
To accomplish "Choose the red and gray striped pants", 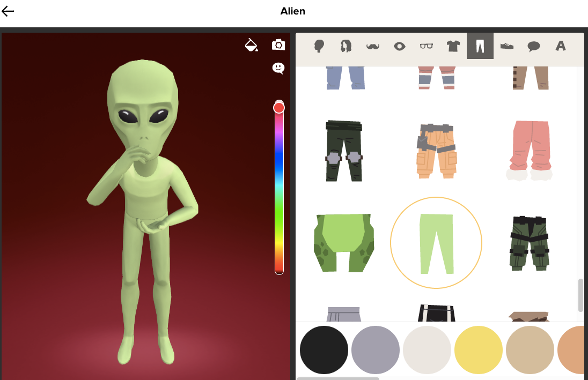I will click(436, 78).
